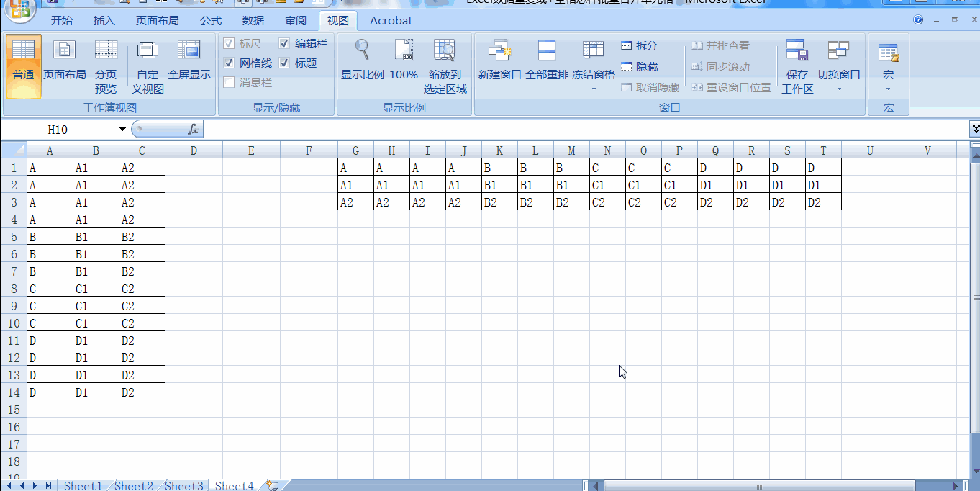Select row 5 header
Viewport: 980px width, 491px height.
coord(13,236)
